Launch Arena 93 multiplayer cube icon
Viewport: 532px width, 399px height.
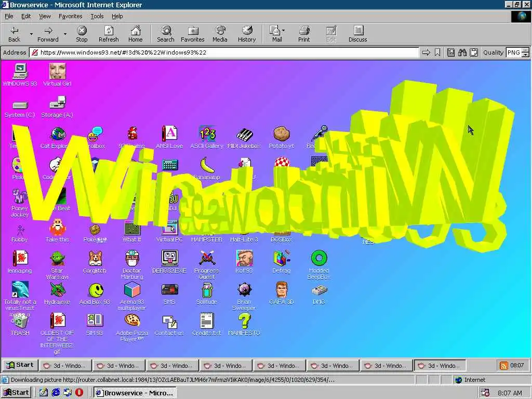point(132,297)
